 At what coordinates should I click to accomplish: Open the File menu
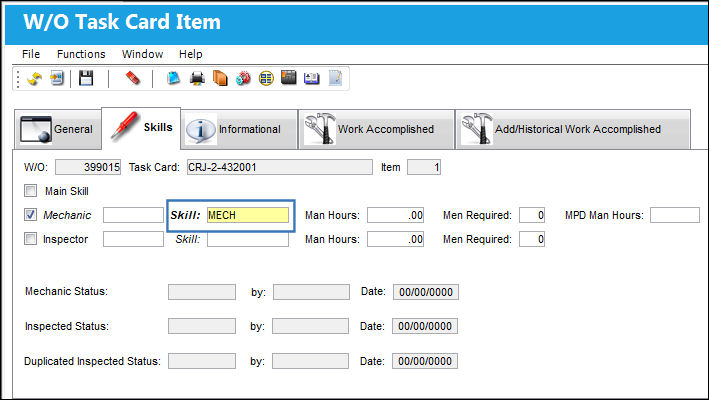click(31, 54)
